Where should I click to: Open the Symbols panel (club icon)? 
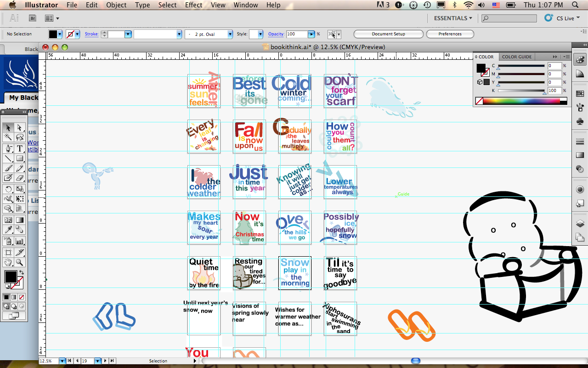[580, 121]
